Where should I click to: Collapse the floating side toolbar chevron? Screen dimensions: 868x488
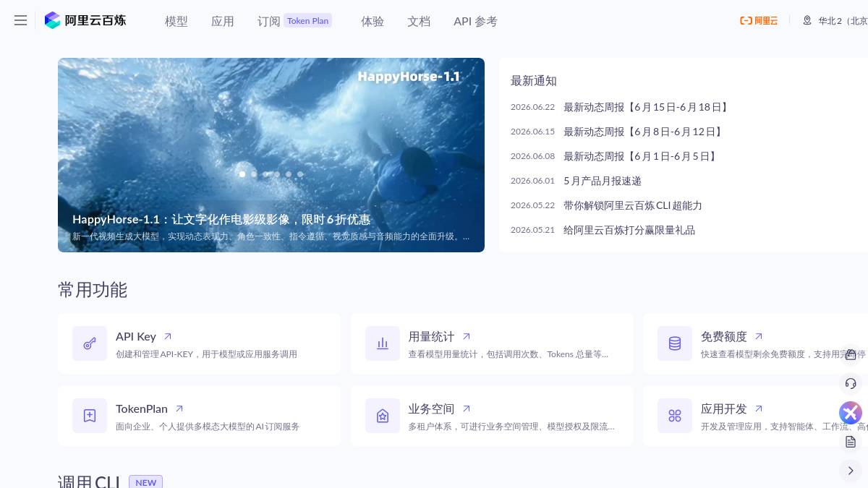pyautogui.click(x=851, y=471)
